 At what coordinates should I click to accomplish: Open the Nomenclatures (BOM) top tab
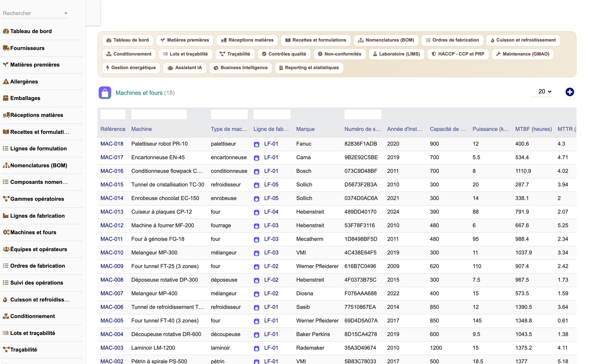386,40
